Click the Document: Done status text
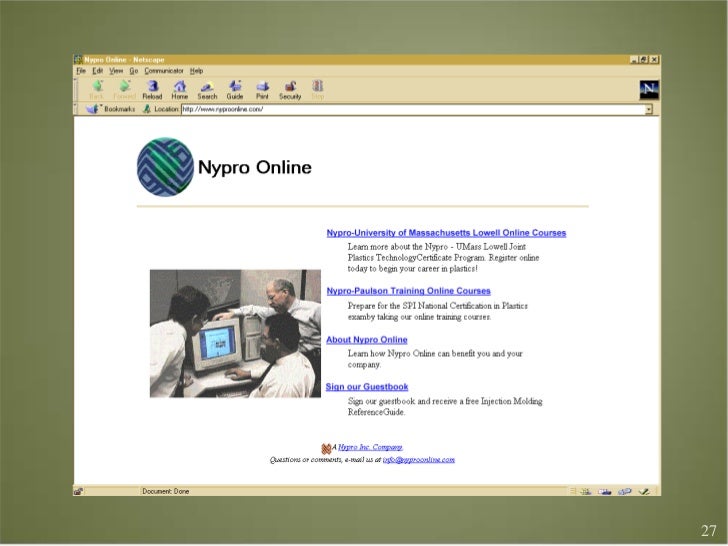 point(166,491)
